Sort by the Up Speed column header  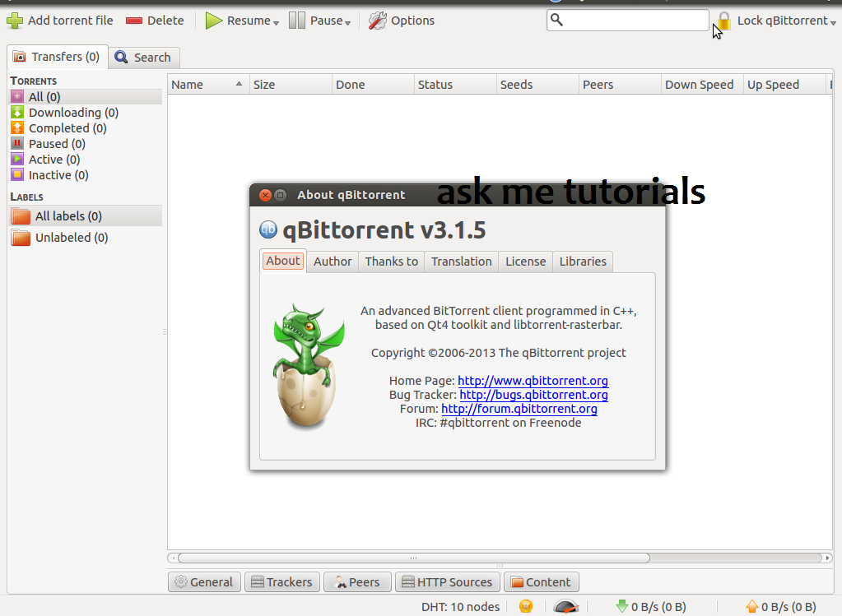(x=784, y=84)
